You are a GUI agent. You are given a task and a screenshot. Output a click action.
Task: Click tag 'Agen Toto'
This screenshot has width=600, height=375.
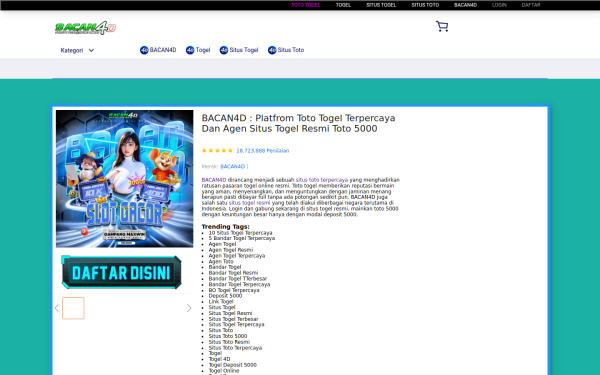221,261
